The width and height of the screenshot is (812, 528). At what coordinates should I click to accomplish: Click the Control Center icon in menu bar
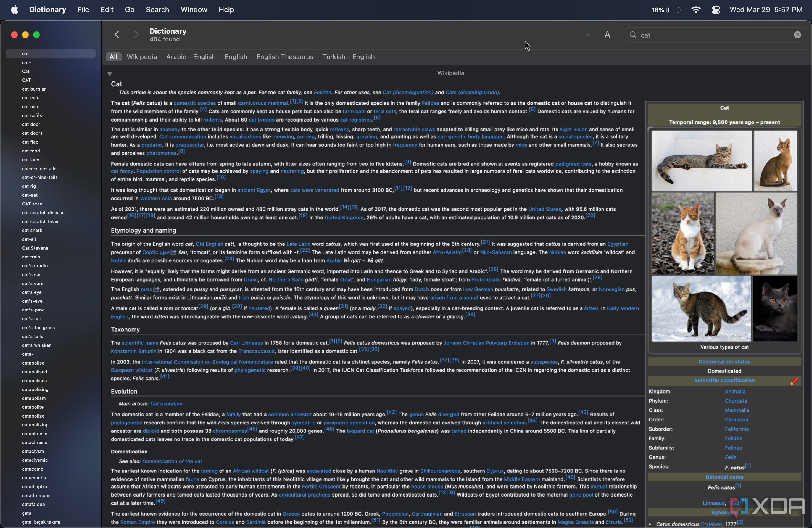point(716,9)
